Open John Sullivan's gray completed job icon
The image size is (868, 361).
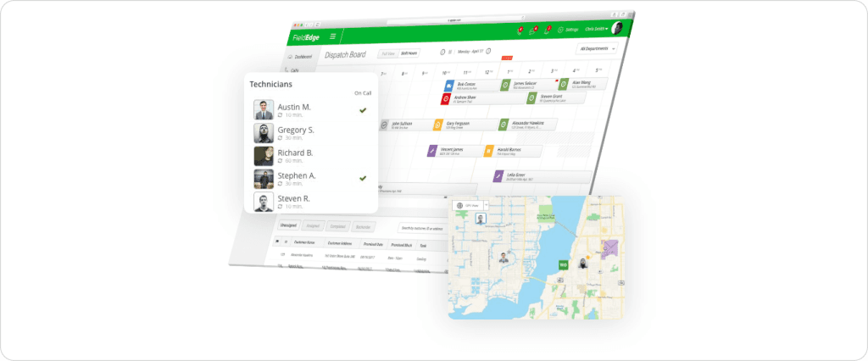(x=384, y=125)
